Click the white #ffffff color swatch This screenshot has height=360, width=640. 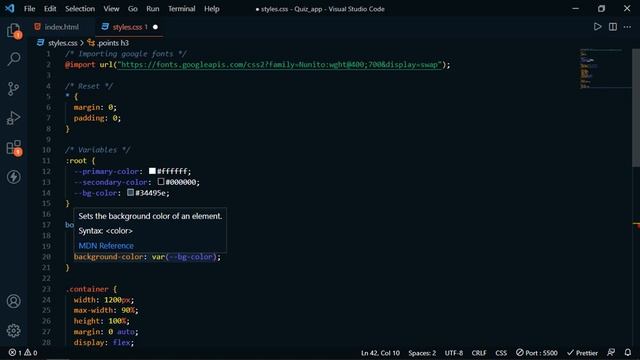pyautogui.click(x=152, y=171)
